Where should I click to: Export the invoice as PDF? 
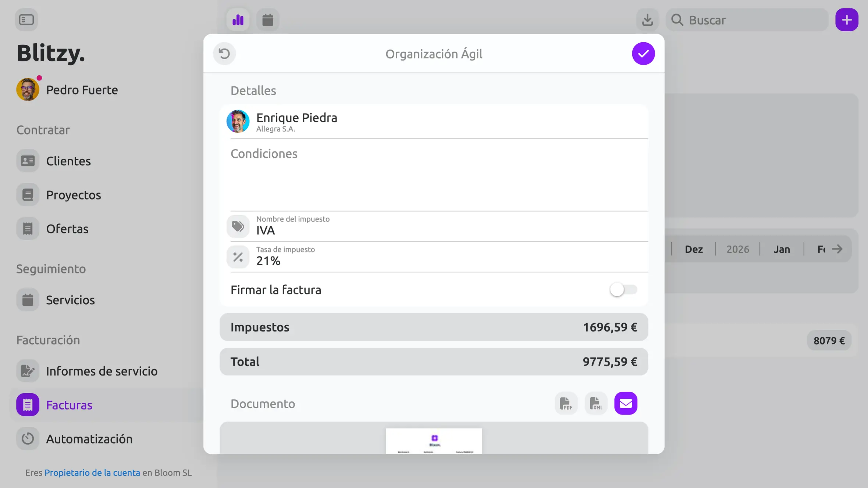click(x=566, y=403)
